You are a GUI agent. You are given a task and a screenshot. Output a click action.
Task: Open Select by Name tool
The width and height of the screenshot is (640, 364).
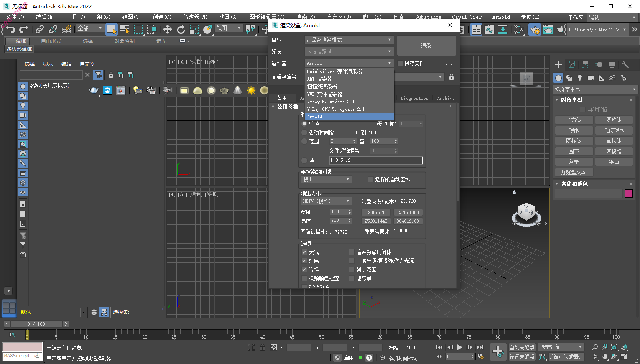[x=125, y=29]
